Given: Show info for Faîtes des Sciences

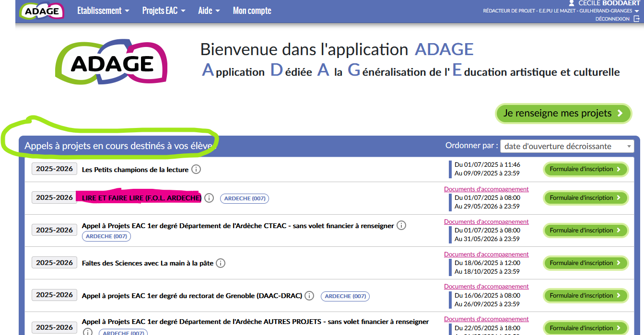Looking at the screenshot, I should pyautogui.click(x=221, y=263).
